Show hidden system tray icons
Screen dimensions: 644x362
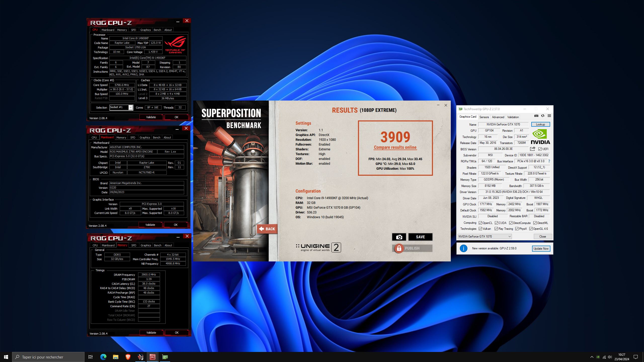pos(592,357)
